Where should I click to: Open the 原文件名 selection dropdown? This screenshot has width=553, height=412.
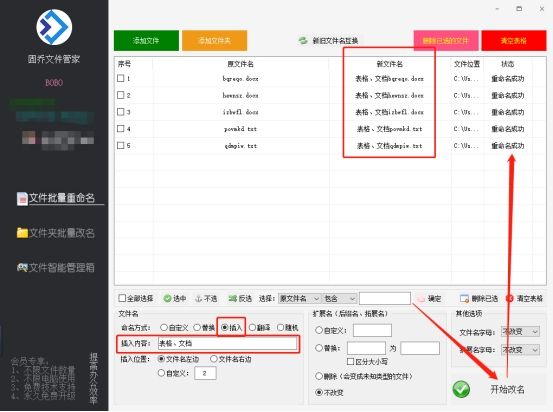point(299,299)
